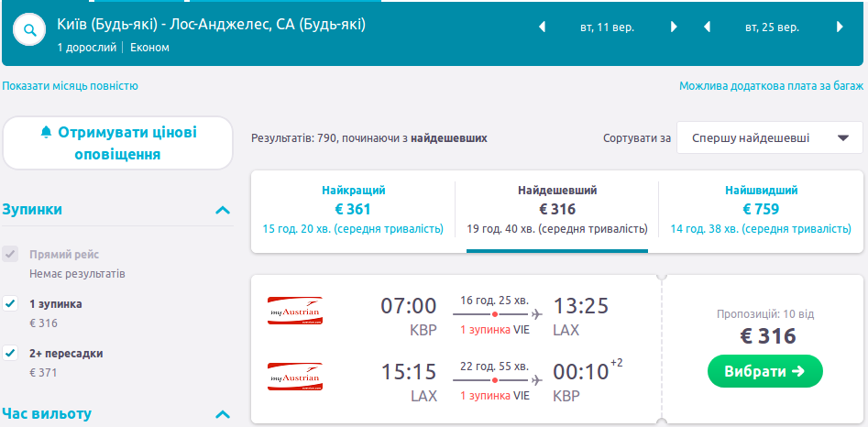Viewport: 868px width, 427px height.
Task: Click return flight Austrian airline logo
Action: [x=293, y=377]
